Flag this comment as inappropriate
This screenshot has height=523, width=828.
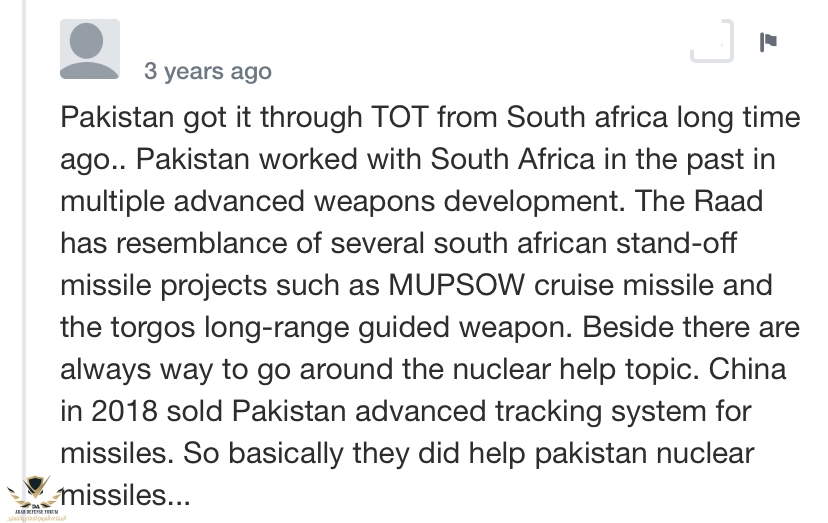pyautogui.click(x=768, y=42)
